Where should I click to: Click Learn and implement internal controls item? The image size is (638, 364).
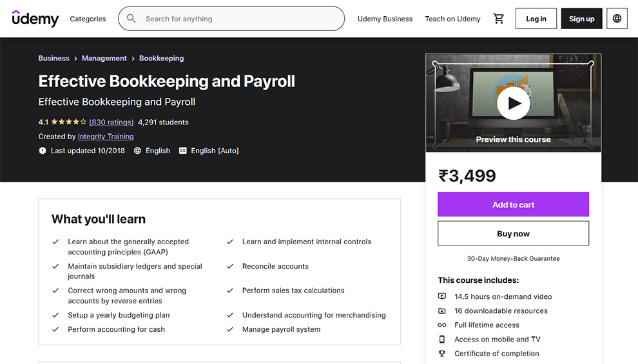pos(306,242)
